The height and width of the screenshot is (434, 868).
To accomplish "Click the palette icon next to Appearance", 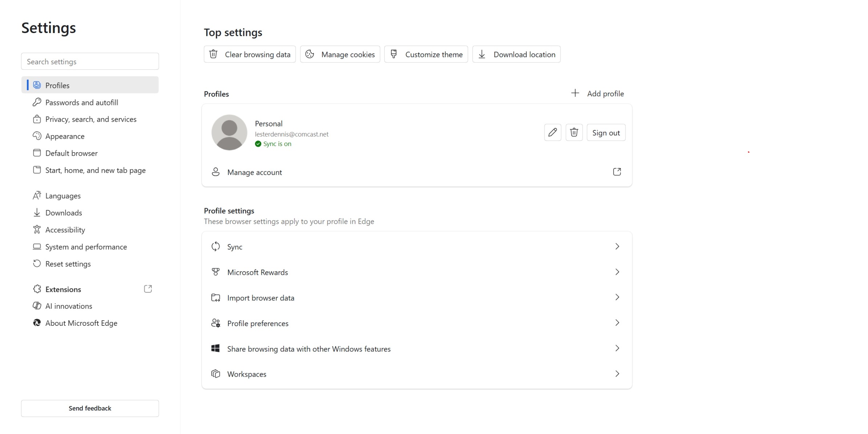I will (37, 136).
